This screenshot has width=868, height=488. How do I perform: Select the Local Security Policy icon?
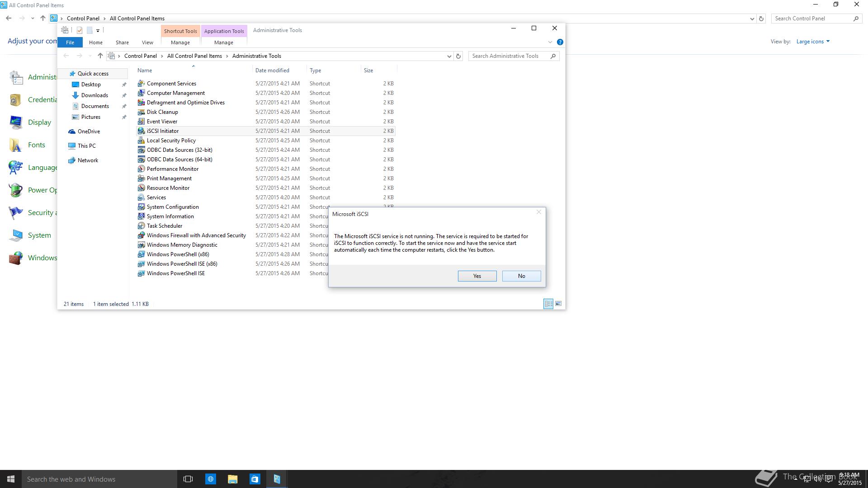pos(141,141)
